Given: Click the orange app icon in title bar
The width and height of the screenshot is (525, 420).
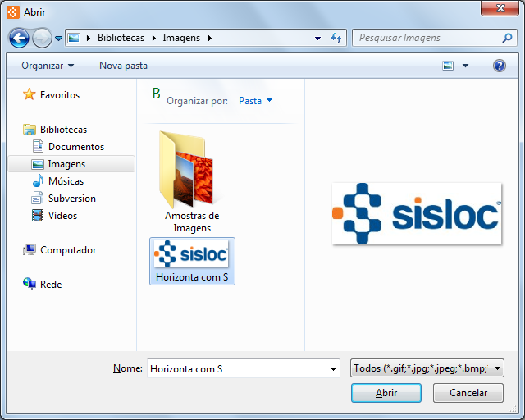Looking at the screenshot, I should pyautogui.click(x=13, y=12).
